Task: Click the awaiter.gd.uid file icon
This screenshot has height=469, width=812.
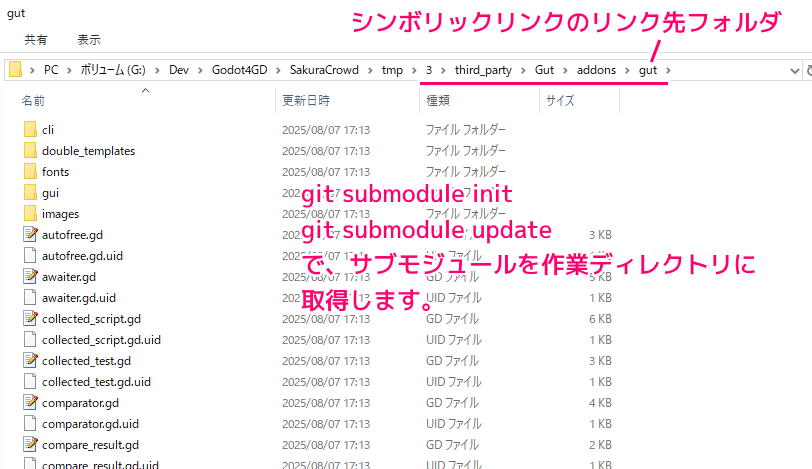Action: (29, 298)
